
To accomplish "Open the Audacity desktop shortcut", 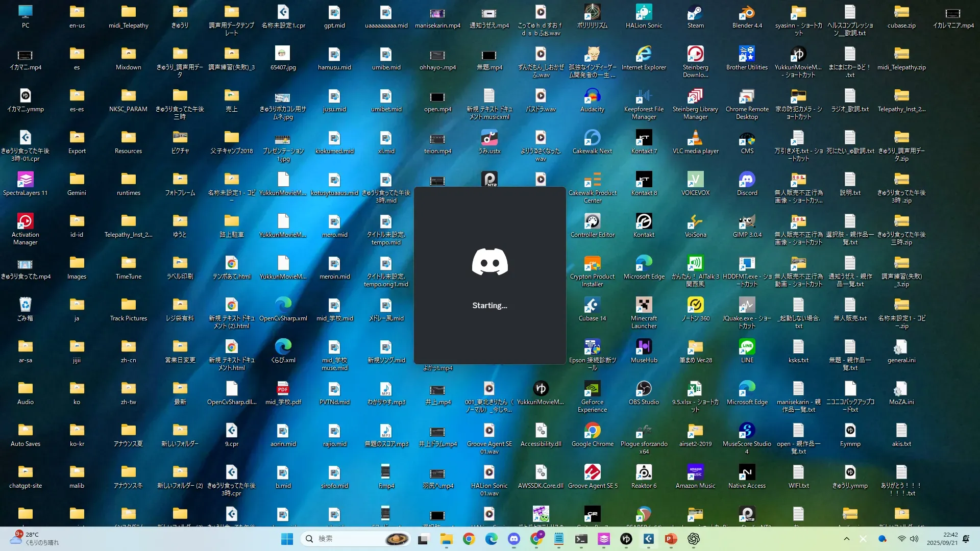I will point(592,97).
